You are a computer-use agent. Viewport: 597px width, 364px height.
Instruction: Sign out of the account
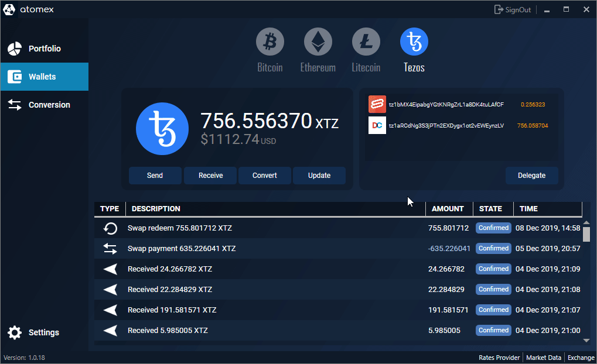(x=513, y=9)
